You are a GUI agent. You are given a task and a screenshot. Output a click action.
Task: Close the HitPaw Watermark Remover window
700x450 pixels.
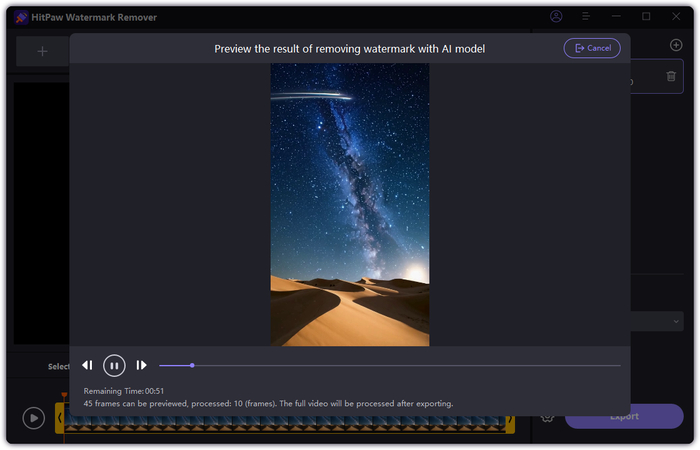click(x=676, y=17)
